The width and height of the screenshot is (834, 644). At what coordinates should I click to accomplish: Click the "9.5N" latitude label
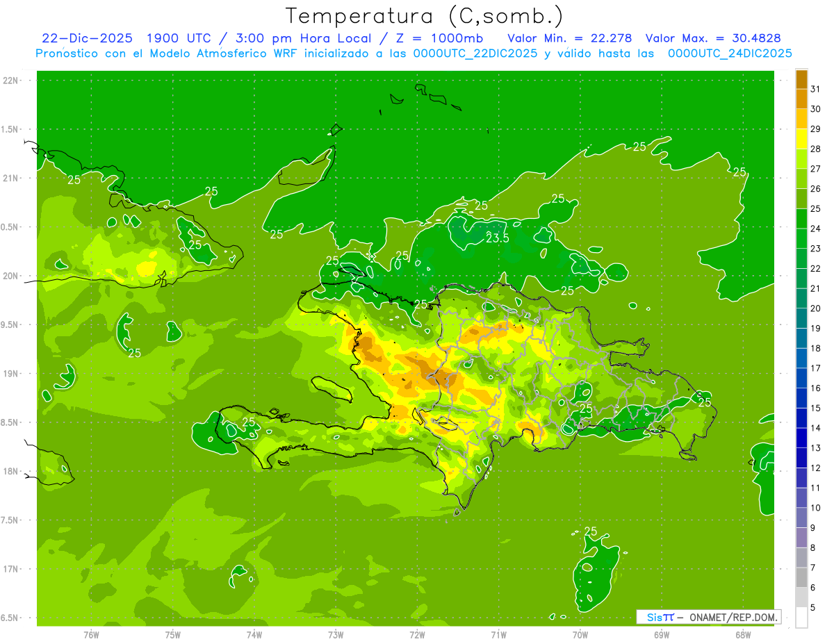(10, 324)
